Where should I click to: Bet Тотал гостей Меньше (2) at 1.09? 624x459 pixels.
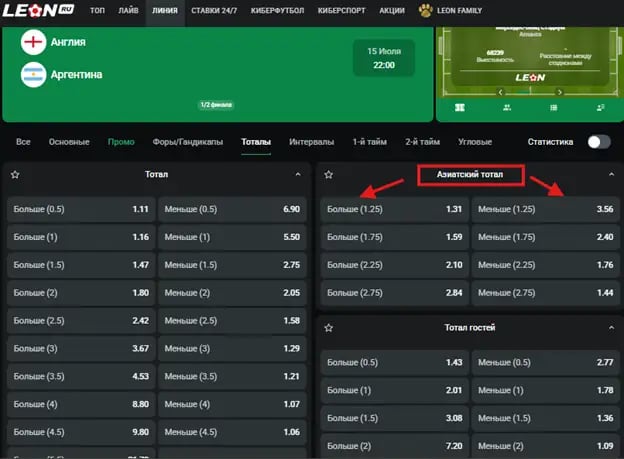point(546,446)
